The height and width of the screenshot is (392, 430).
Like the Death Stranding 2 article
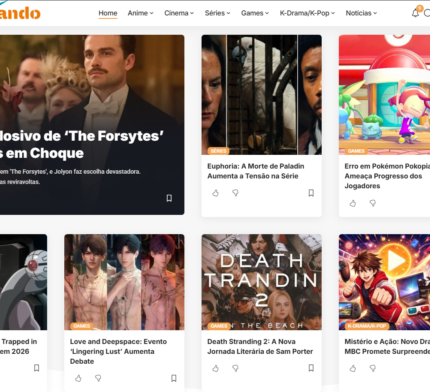[216, 368]
